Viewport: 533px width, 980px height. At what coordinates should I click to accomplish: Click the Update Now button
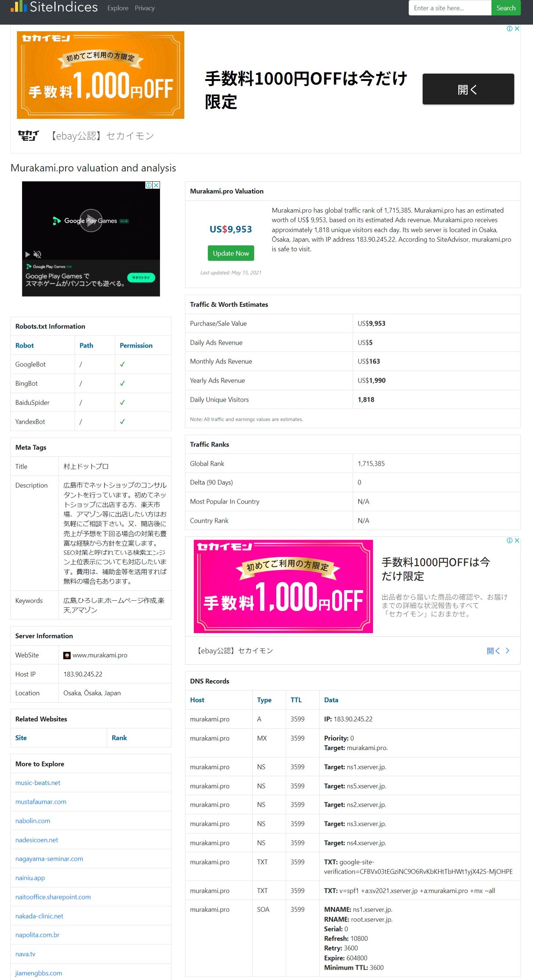tap(231, 253)
